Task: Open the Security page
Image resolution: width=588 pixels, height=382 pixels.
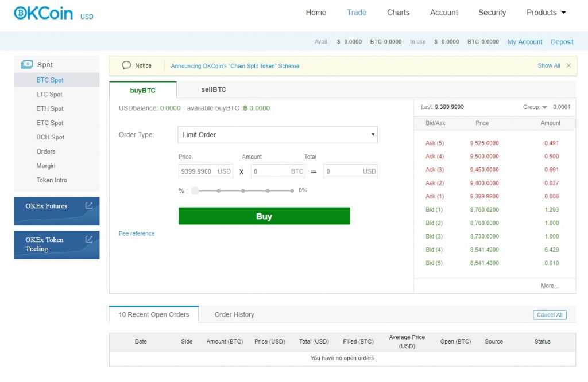Action: [x=492, y=13]
